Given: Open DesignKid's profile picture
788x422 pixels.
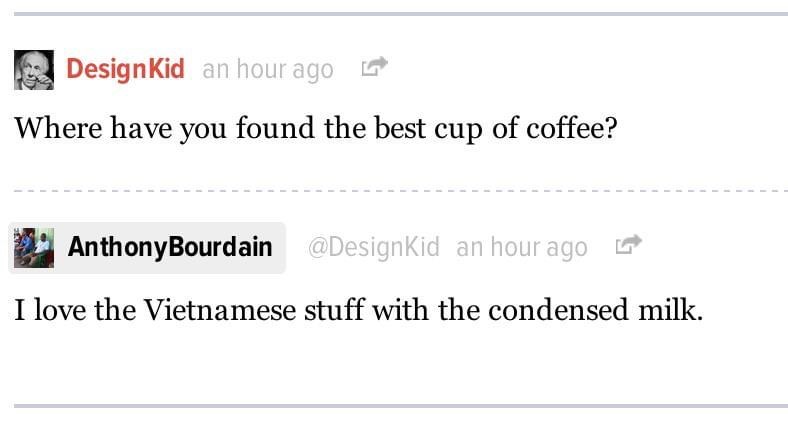Looking at the screenshot, I should [x=33, y=69].
